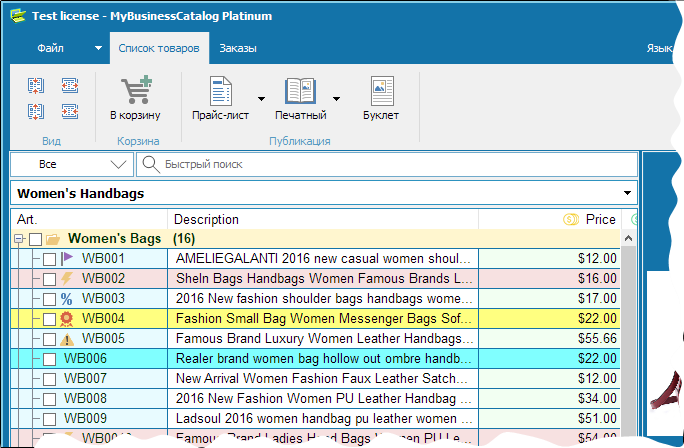Click the WB008 article code
The height and width of the screenshot is (448, 684).
coord(86,398)
